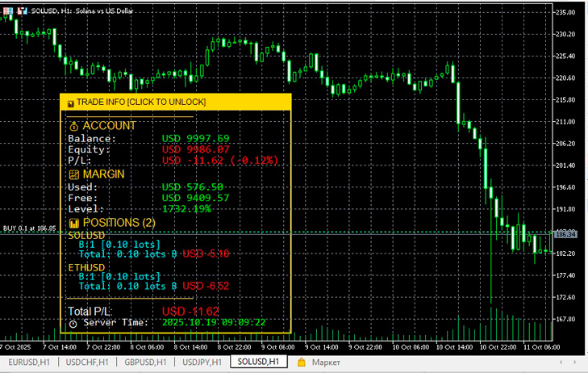Viewport: 588px width, 373px height.
Task: Click the Total P/L value USD -11.62
Action: (x=190, y=311)
